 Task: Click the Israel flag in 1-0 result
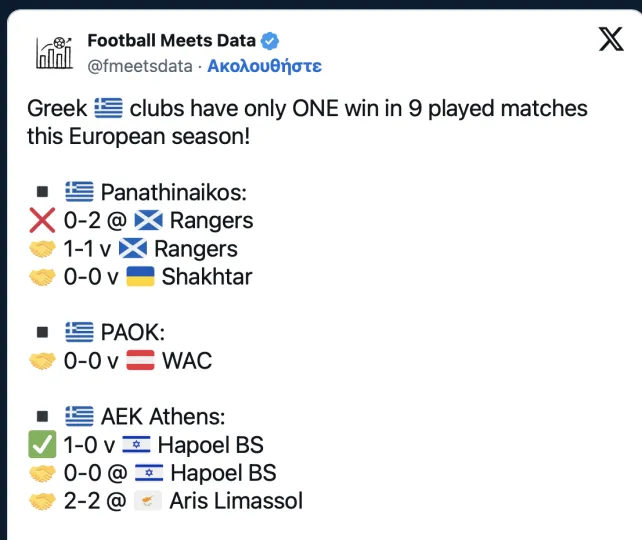click(136, 445)
